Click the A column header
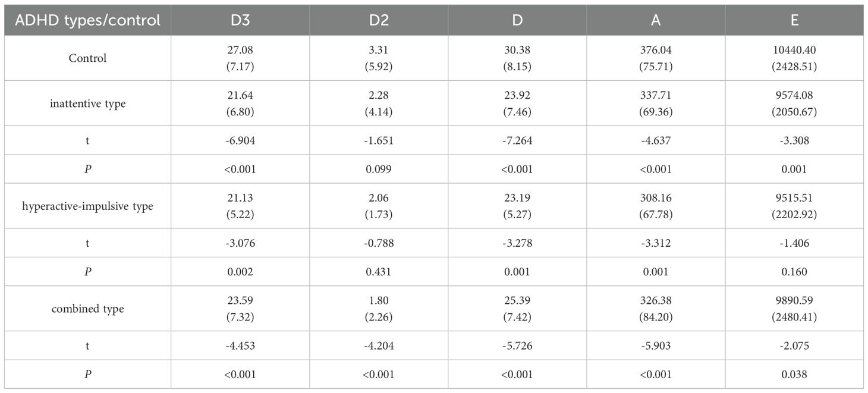This screenshot has height=393, width=868. coord(656,20)
